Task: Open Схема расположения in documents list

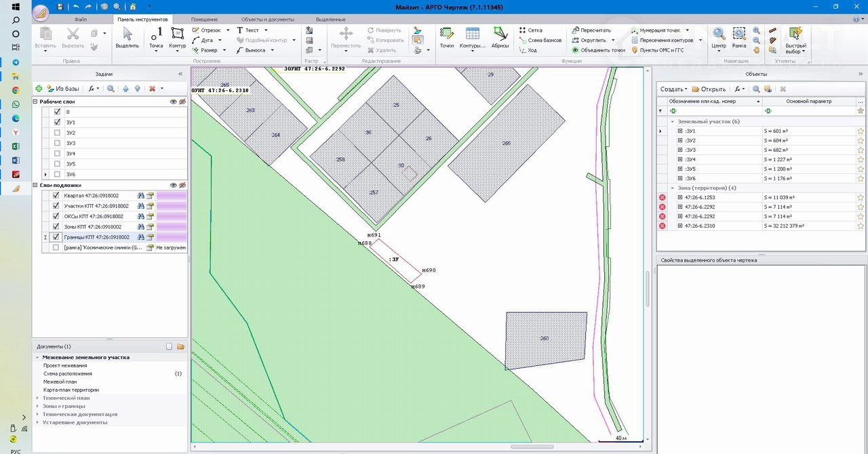Action: [x=68, y=373]
